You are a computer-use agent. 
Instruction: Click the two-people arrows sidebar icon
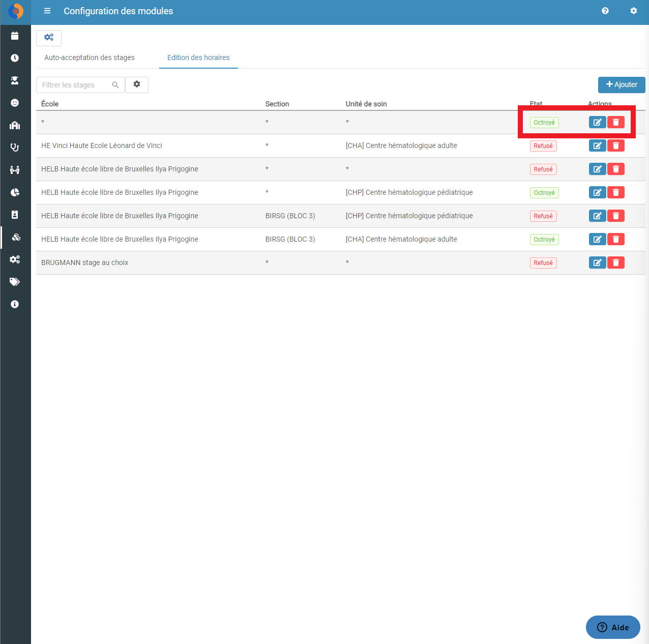tap(15, 170)
